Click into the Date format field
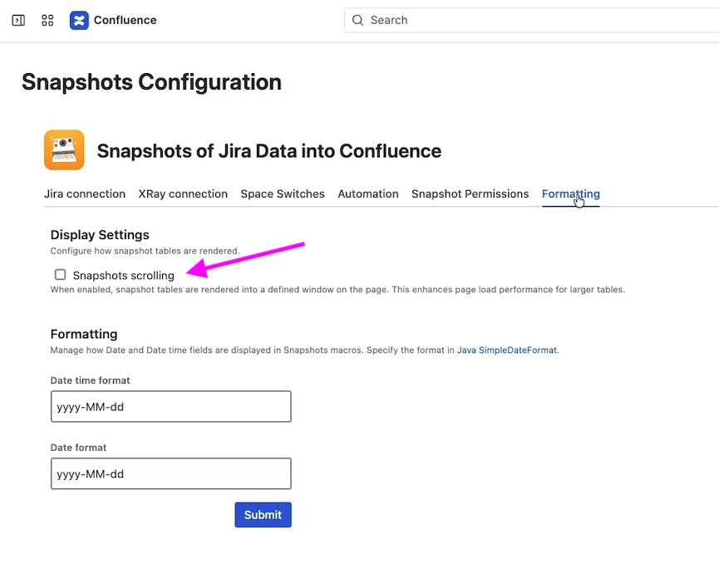The image size is (719, 588). point(171,473)
